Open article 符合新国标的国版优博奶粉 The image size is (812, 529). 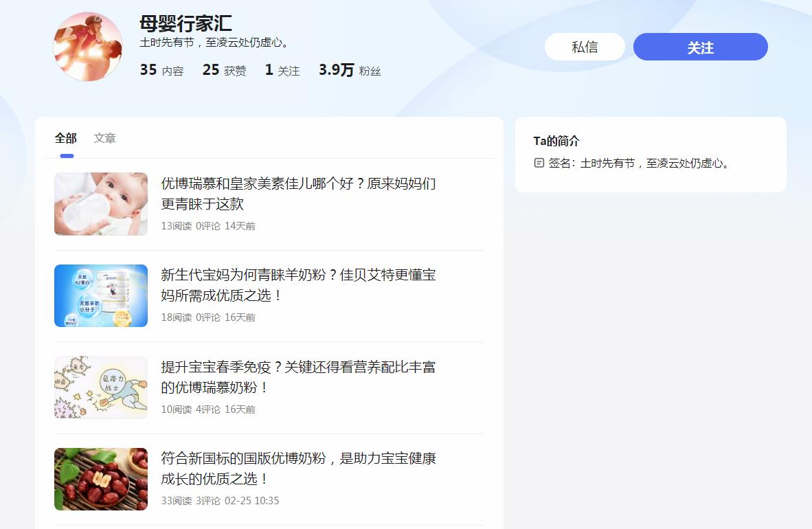pyautogui.click(x=298, y=469)
